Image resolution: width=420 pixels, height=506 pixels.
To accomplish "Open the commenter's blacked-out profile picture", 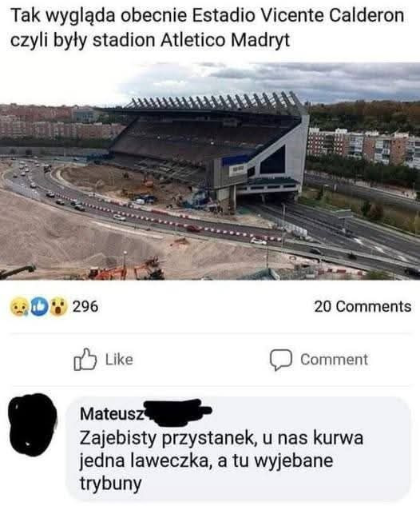I will (32, 424).
